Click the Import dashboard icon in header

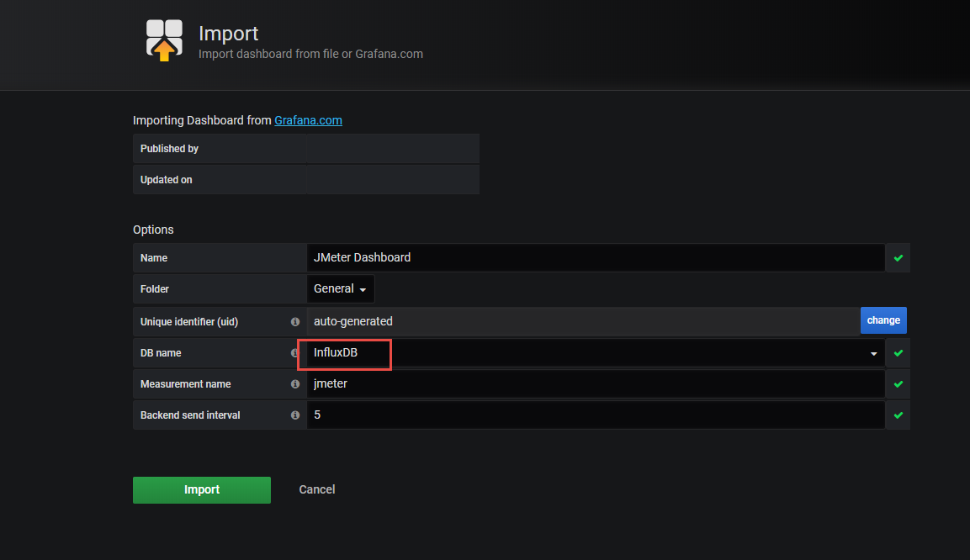(164, 40)
